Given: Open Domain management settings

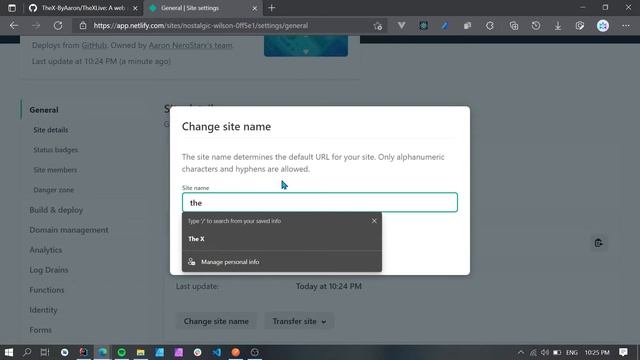Looking at the screenshot, I should (x=69, y=230).
